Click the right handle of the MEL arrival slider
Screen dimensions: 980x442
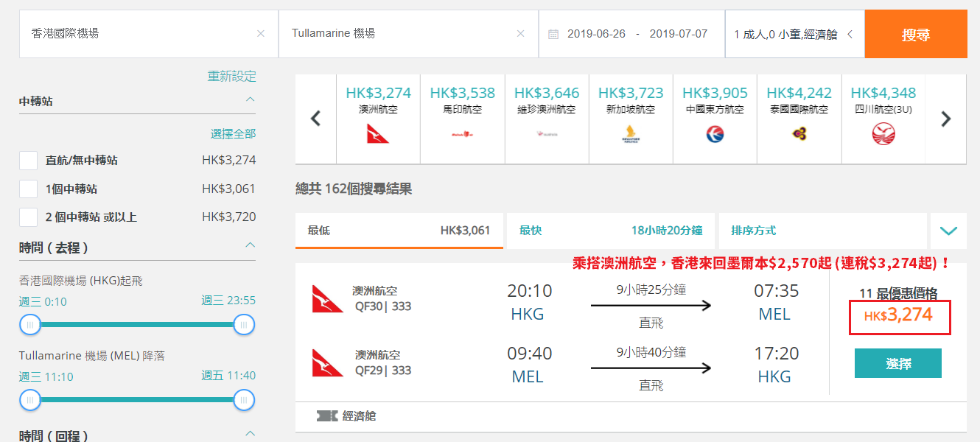click(x=244, y=400)
